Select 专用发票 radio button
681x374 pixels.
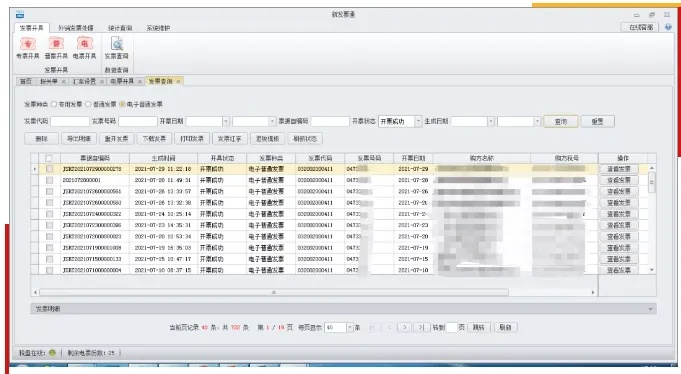click(54, 104)
